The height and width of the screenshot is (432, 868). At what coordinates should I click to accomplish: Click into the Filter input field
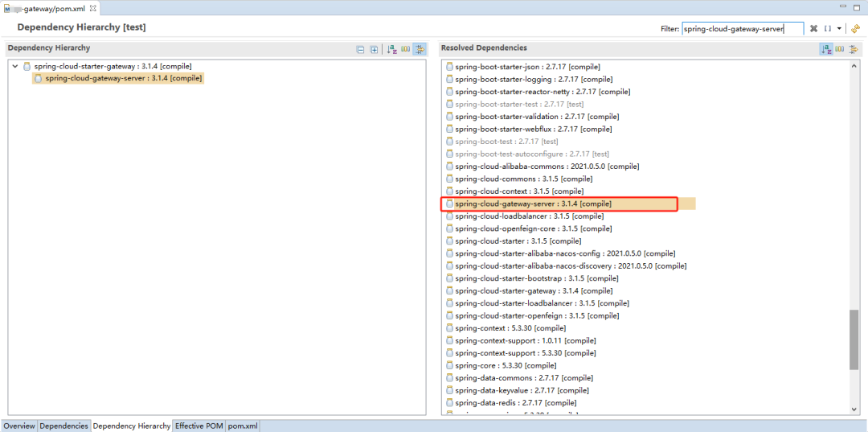(x=743, y=29)
